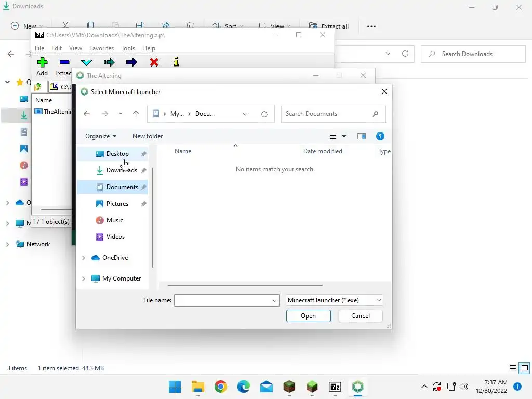
Task: Click the Open button in dialog
Action: [309, 316]
